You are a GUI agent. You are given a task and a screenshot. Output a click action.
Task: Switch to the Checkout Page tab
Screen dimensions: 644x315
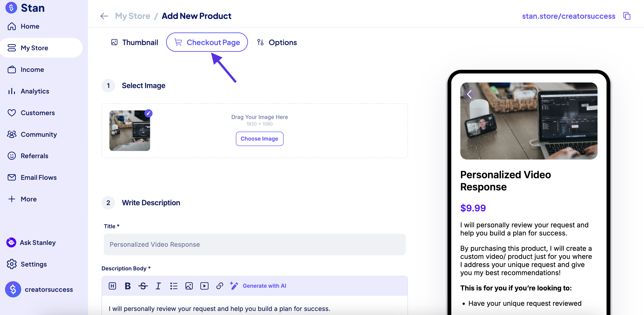(x=207, y=42)
